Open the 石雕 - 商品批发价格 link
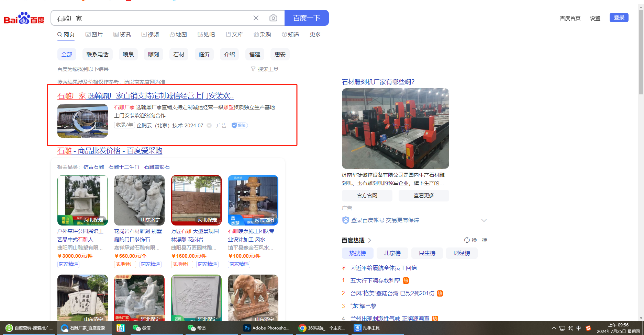Image resolution: width=644 pixels, height=335 pixels. click(x=110, y=151)
